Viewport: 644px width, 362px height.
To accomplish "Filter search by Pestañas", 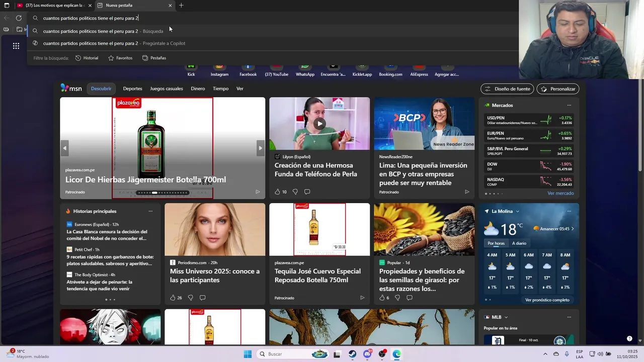I will [x=154, y=58].
